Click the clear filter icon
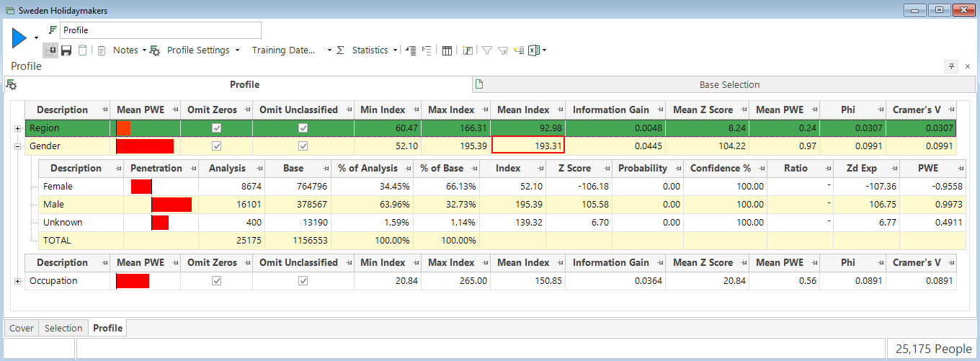This screenshot has width=980, height=361. 503,50
